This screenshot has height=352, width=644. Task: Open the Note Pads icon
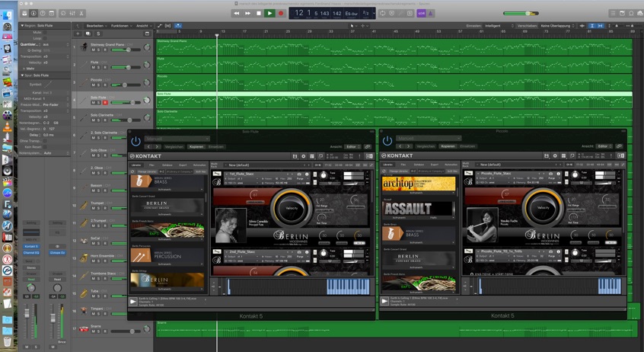[x=622, y=13]
